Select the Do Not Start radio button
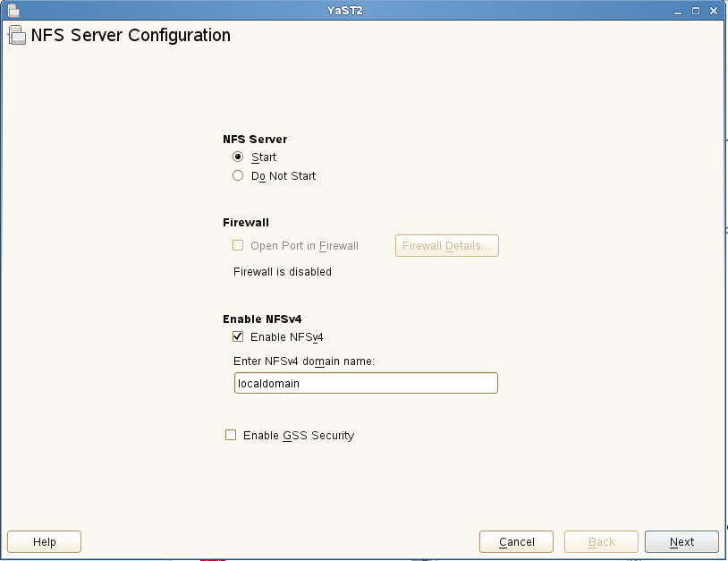The width and height of the screenshot is (728, 561). [238, 175]
